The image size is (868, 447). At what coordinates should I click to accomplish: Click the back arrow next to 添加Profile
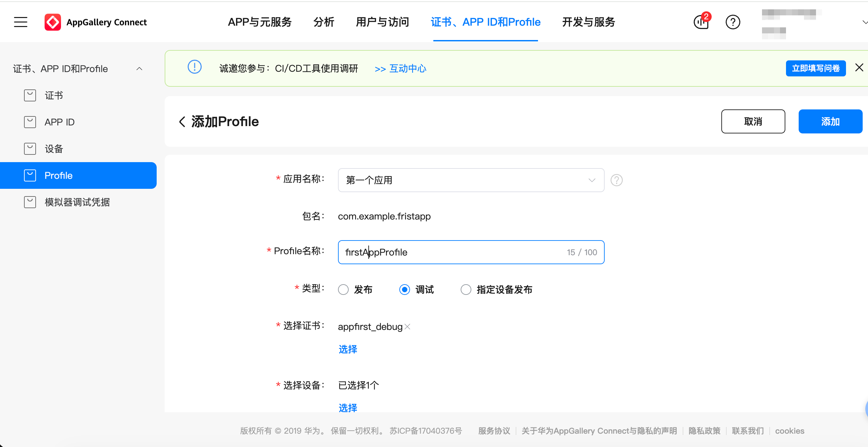tap(182, 121)
